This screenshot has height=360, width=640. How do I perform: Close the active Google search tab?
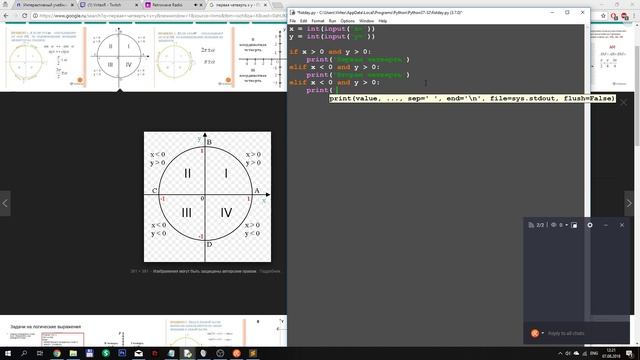pos(265,5)
